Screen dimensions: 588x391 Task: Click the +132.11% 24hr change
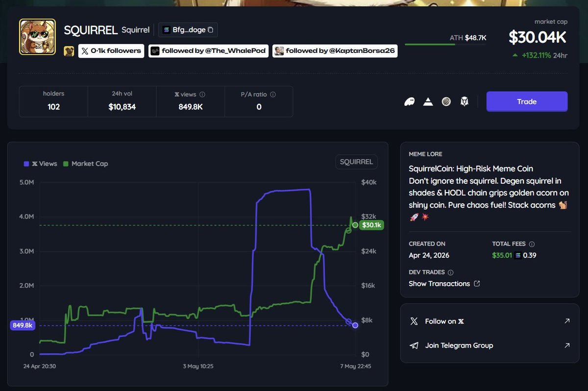tap(539, 55)
